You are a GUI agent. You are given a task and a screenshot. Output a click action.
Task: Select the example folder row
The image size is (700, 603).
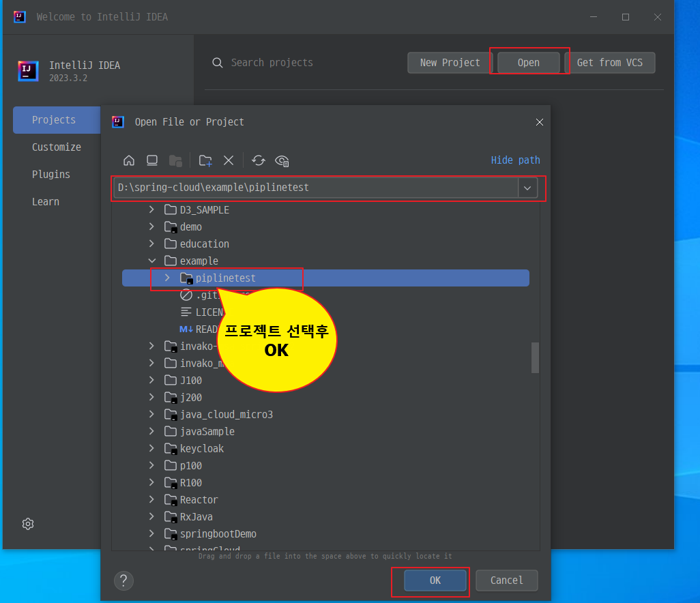click(x=325, y=261)
